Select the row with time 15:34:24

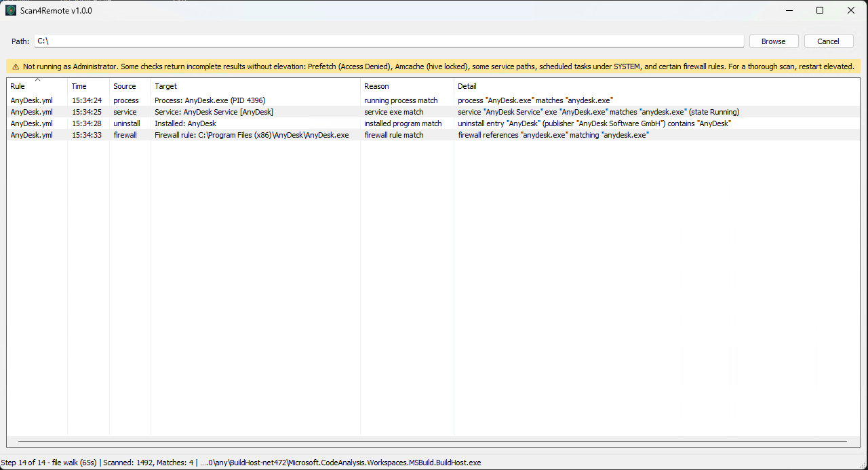point(433,100)
